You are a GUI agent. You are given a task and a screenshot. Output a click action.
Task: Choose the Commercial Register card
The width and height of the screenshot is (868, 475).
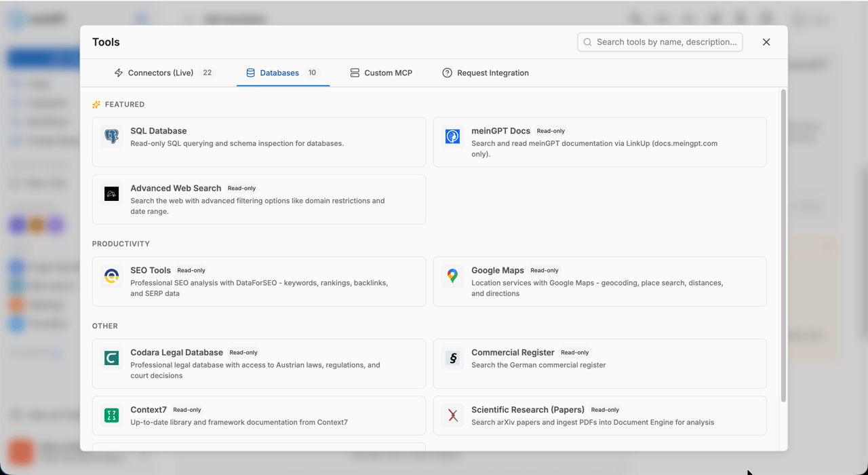(600, 364)
